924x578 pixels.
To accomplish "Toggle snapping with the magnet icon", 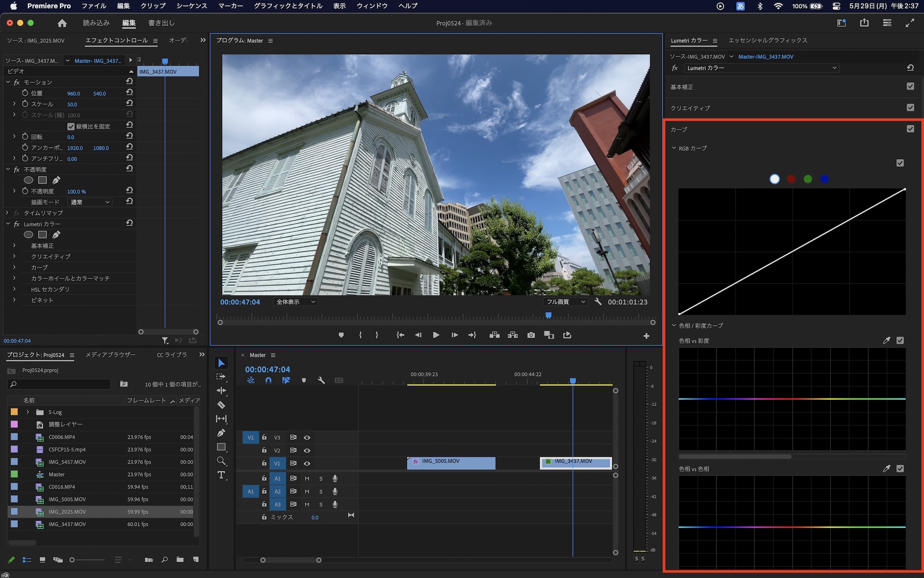I will pyautogui.click(x=268, y=381).
